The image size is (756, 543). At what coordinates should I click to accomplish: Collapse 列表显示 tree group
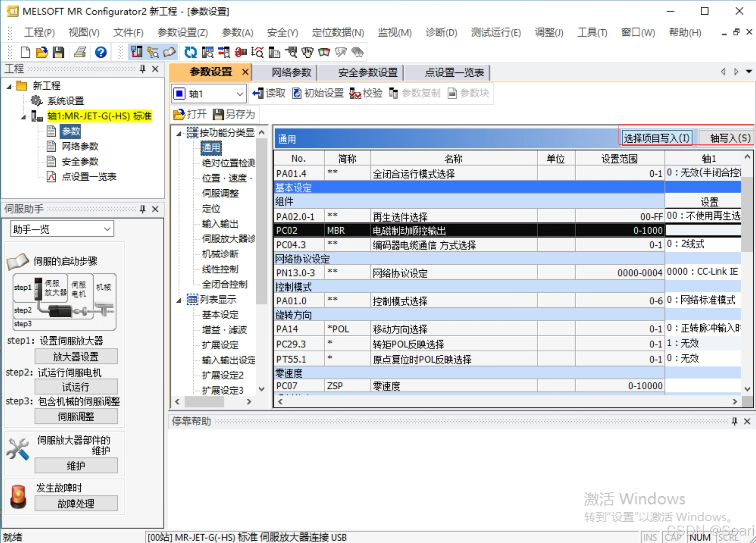coord(179,300)
